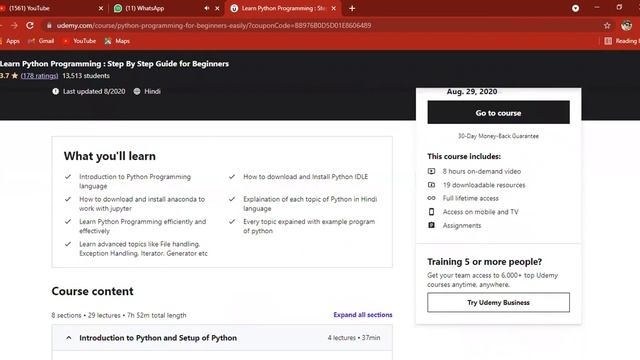Click the mobile and TV access icon
640x360 pixels.
(431, 212)
